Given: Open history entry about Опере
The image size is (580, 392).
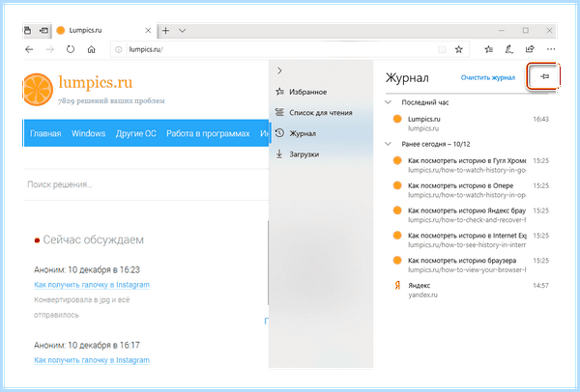Looking at the screenshot, I should (x=471, y=190).
